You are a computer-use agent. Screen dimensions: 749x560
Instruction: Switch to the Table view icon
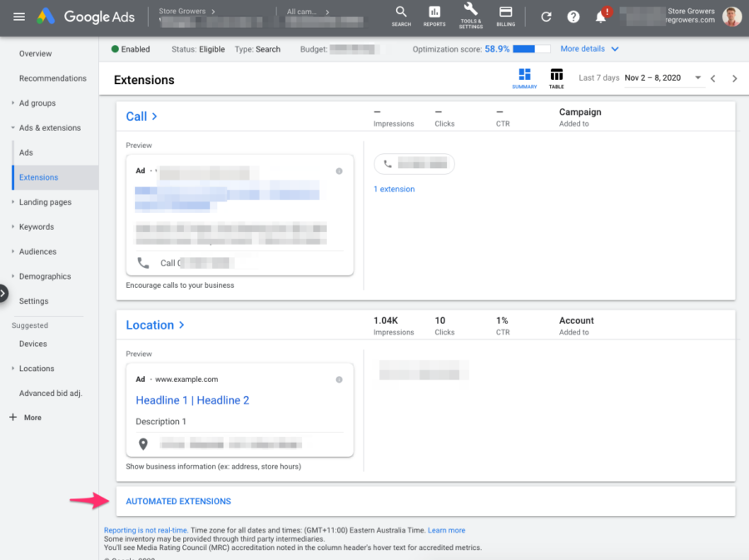[x=556, y=74]
